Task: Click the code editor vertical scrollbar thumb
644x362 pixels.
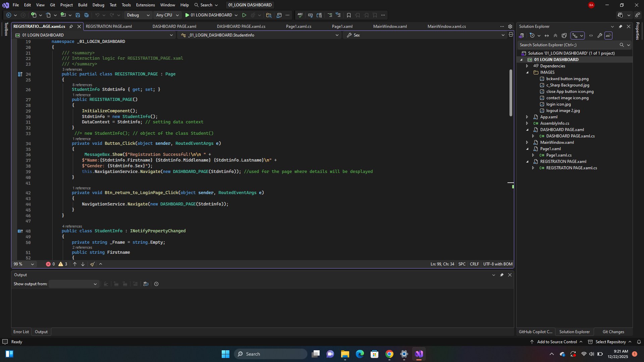Action: point(511,93)
